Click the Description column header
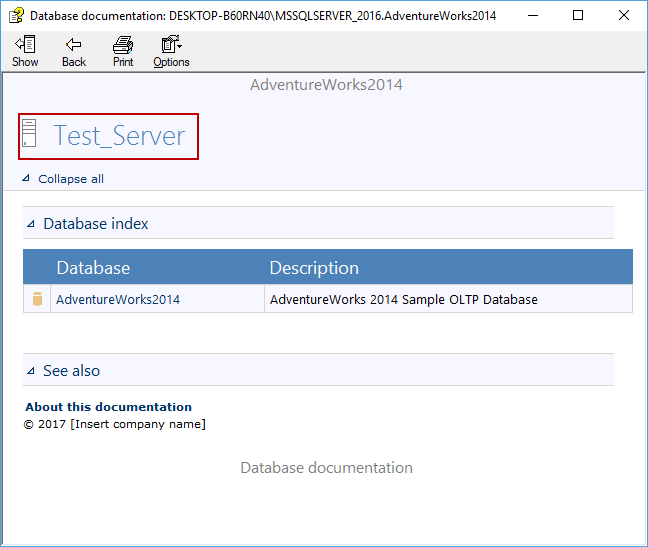 coord(314,268)
